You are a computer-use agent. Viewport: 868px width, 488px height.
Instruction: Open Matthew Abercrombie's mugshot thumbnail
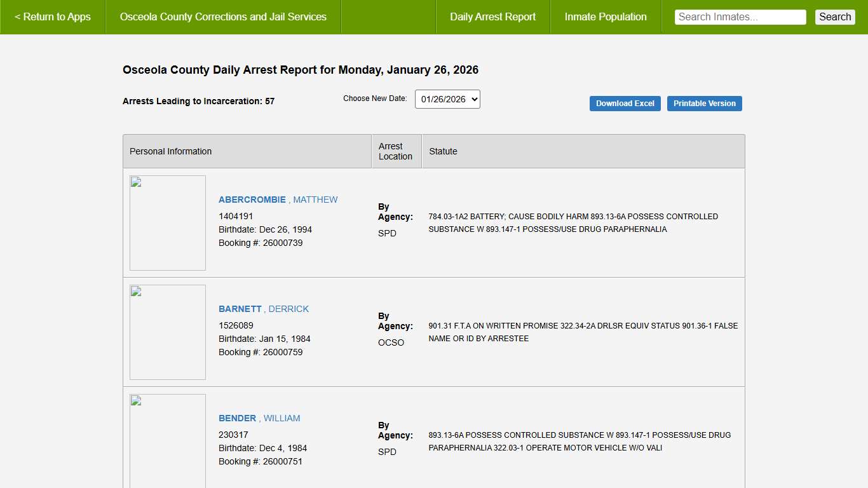pyautogui.click(x=168, y=223)
